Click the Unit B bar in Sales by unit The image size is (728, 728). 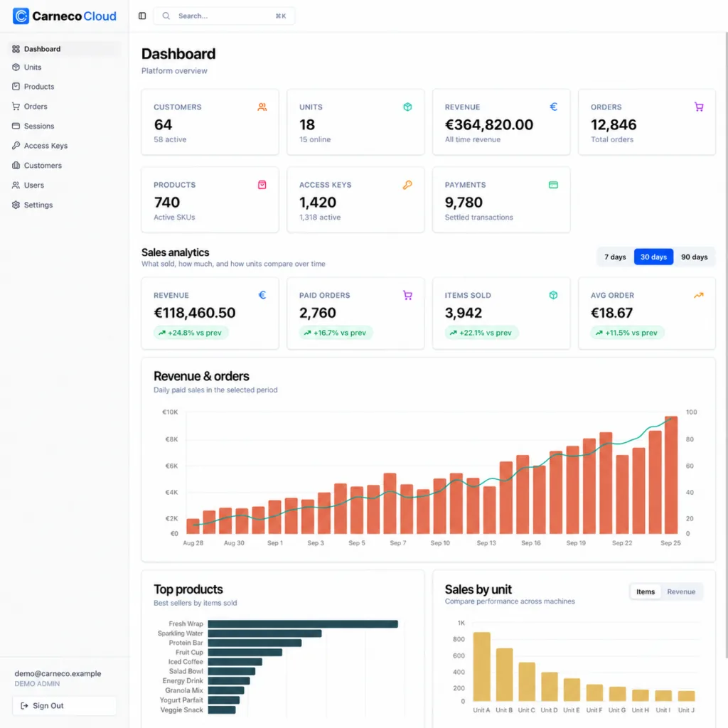click(x=504, y=675)
